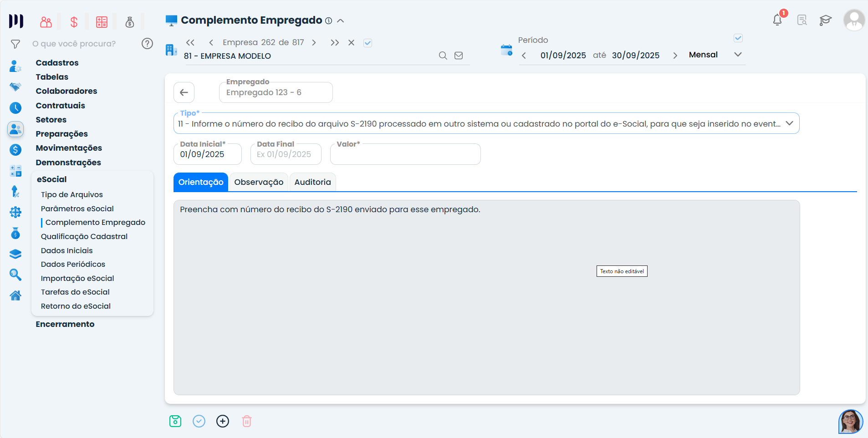Open the virtual assistant avatar
This screenshot has width=868, height=438.
[851, 422]
